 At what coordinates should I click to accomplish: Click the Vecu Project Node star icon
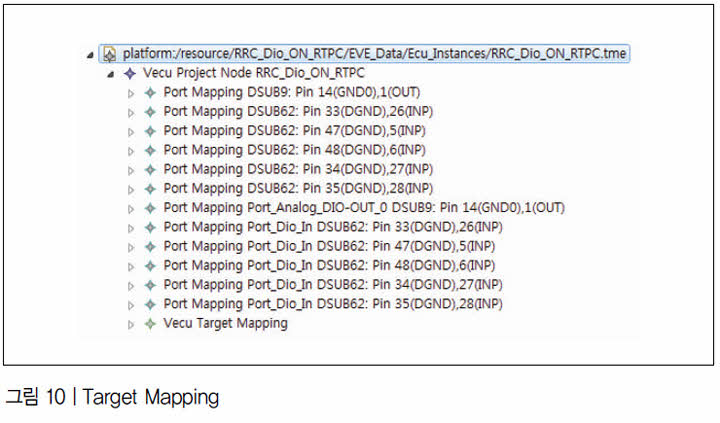130,73
